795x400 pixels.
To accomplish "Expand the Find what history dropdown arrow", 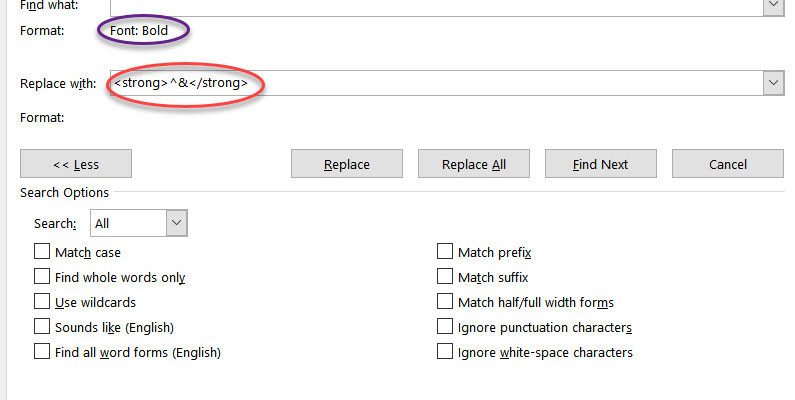I will pyautogui.click(x=773, y=6).
